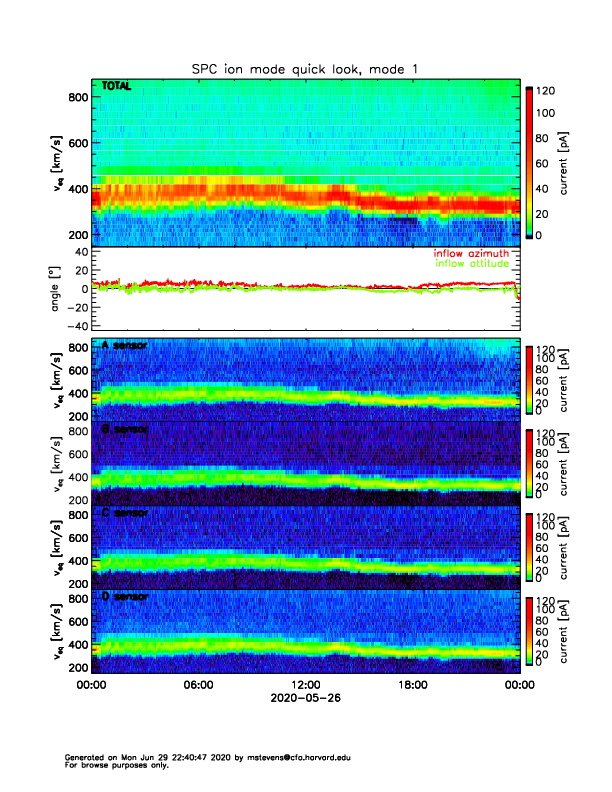Viewport: 612px width, 792px height.
Task: Click the color bar beside the TOTAL panel
Action: coord(531,163)
